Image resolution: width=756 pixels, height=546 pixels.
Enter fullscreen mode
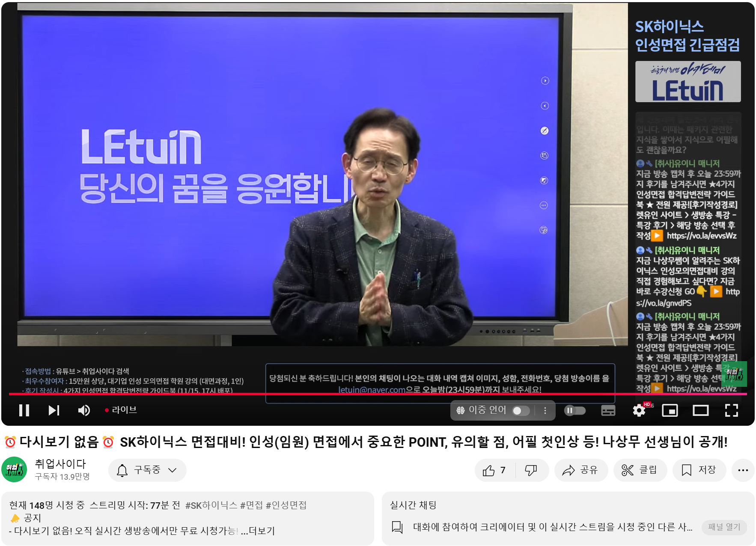tap(731, 410)
